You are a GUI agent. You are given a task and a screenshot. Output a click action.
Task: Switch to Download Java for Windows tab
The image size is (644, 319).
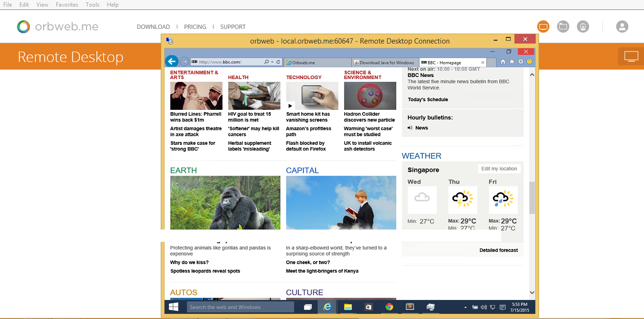pos(386,62)
